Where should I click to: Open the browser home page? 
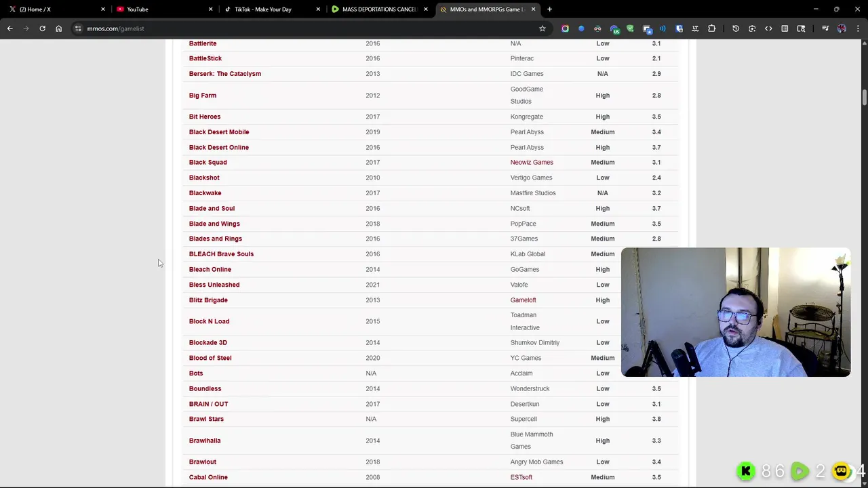[58, 28]
